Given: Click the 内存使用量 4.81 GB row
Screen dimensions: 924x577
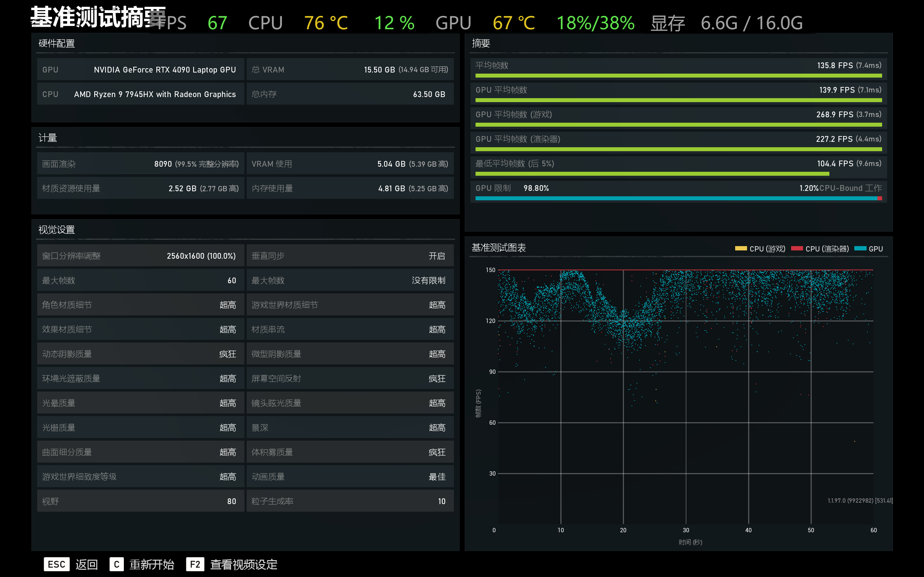Looking at the screenshot, I should click(x=350, y=188).
